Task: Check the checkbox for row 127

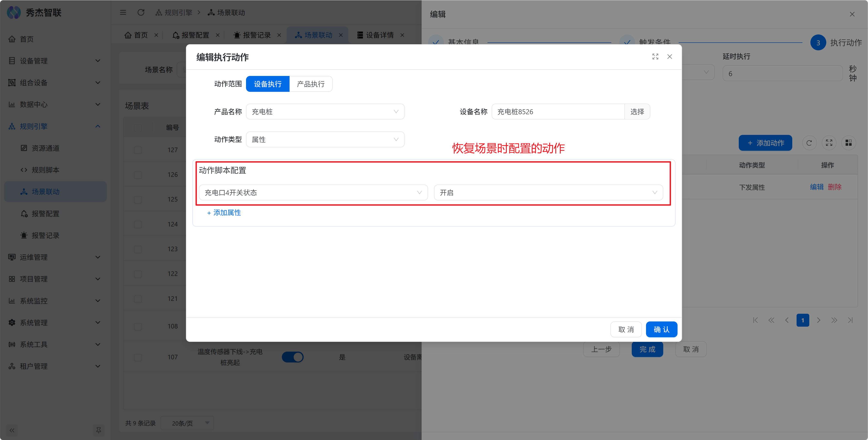Action: (x=138, y=150)
